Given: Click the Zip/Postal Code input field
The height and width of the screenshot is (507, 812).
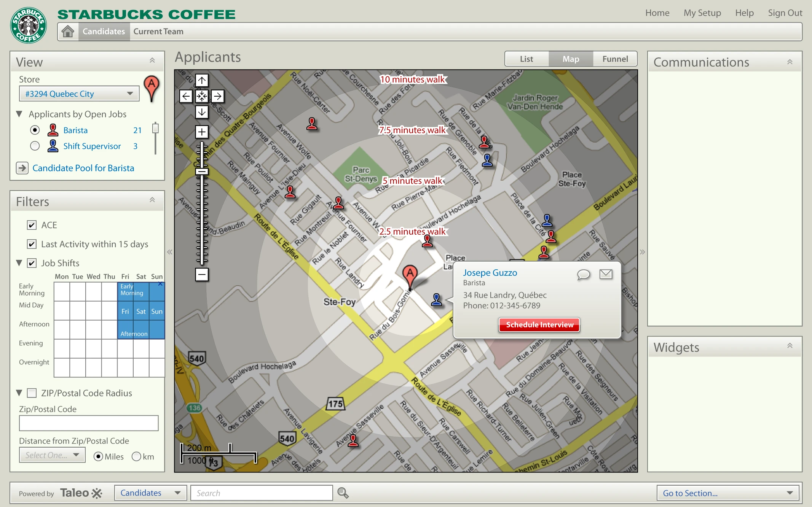Looking at the screenshot, I should tap(89, 423).
